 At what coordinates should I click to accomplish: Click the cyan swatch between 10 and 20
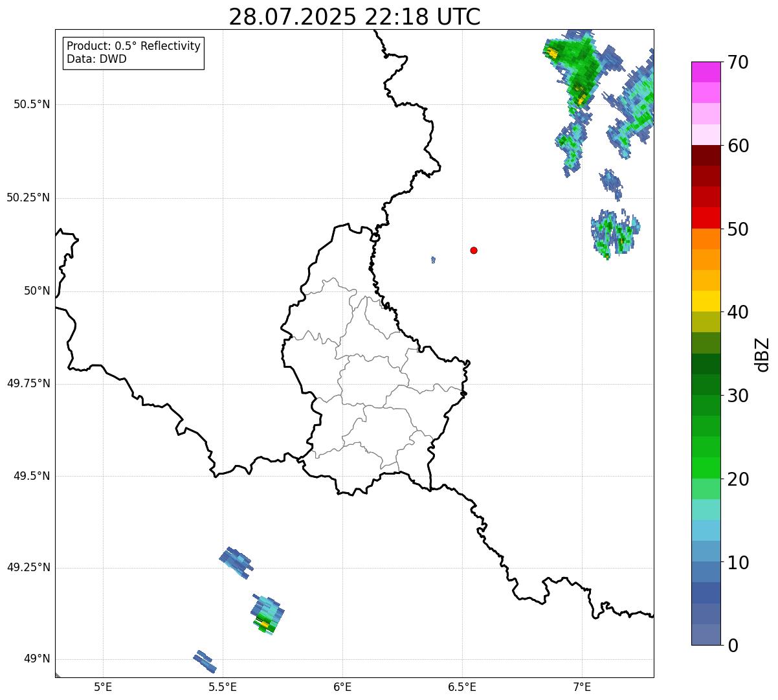pyautogui.click(x=706, y=530)
